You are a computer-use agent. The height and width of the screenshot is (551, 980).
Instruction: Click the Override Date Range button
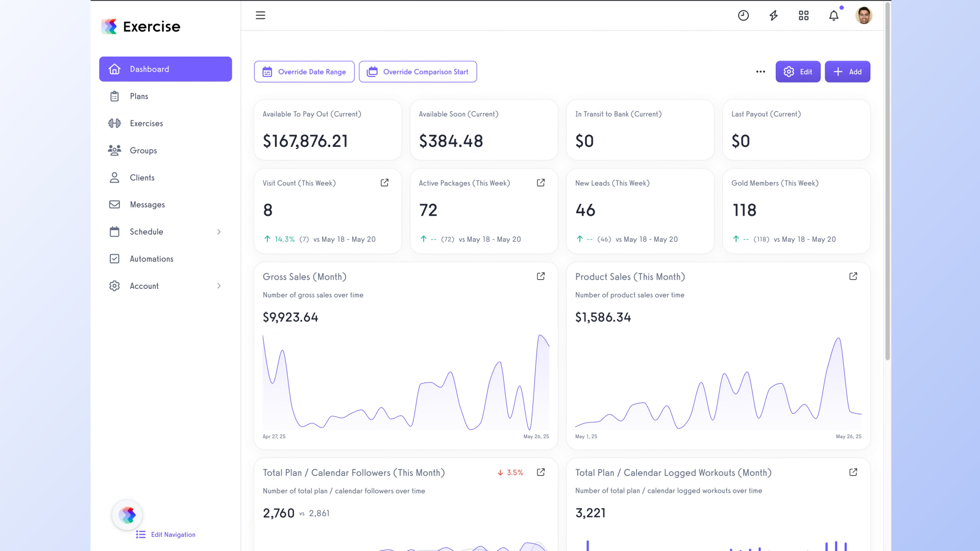[304, 71]
